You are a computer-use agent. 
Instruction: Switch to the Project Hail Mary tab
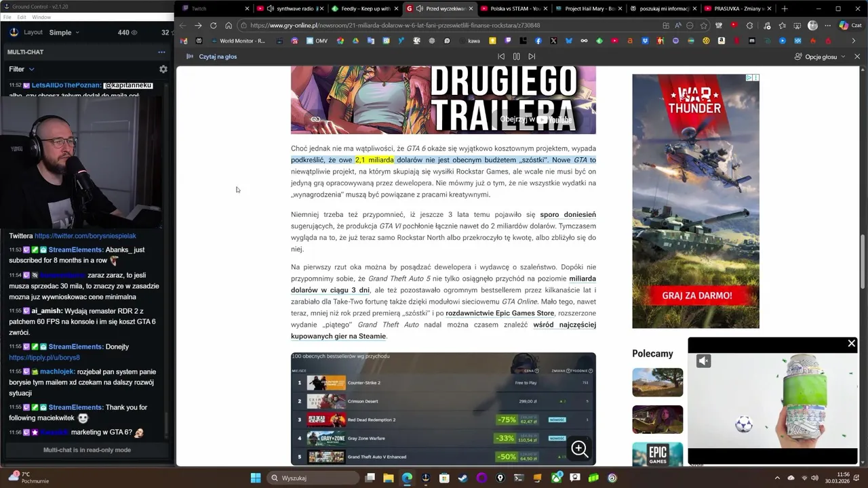[x=589, y=9]
